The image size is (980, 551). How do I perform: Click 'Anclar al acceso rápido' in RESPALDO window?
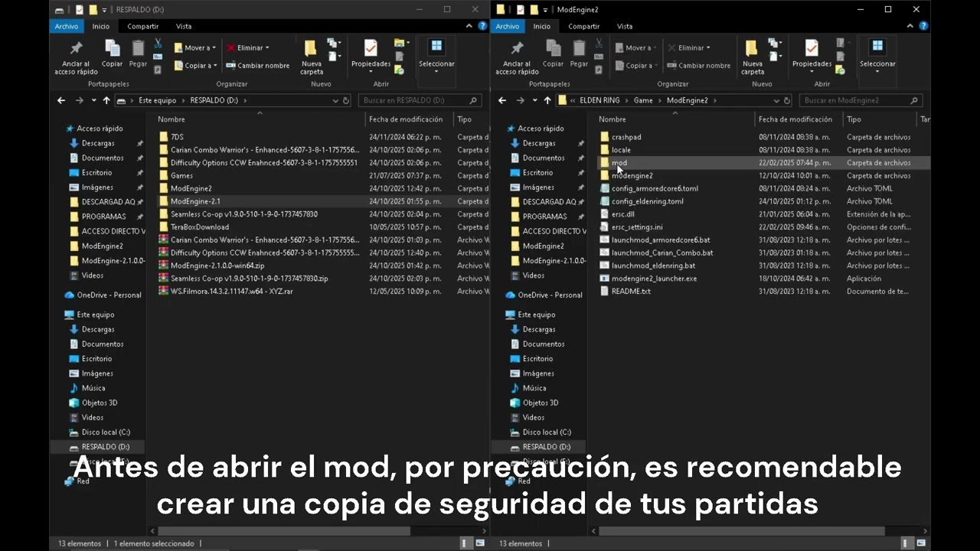pyautogui.click(x=76, y=57)
